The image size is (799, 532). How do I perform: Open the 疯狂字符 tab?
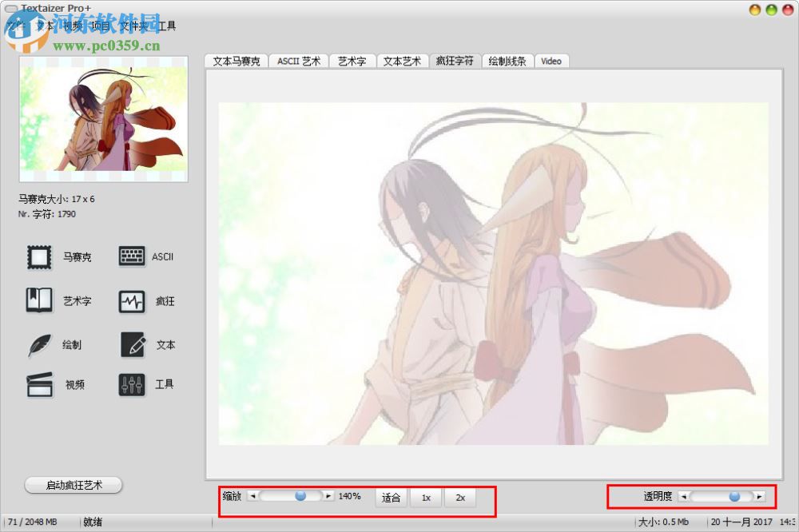[x=454, y=61]
